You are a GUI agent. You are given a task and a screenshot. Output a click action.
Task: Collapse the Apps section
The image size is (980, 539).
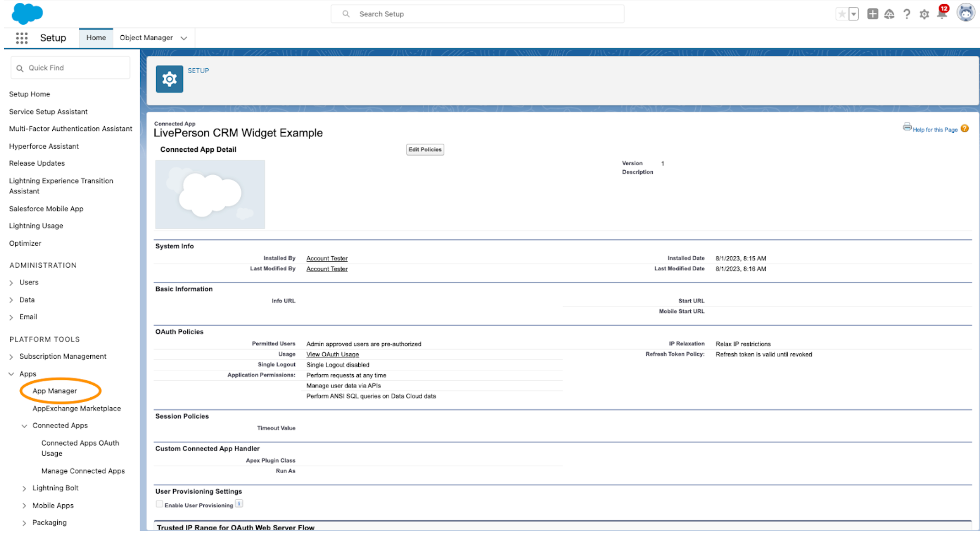[x=11, y=374]
